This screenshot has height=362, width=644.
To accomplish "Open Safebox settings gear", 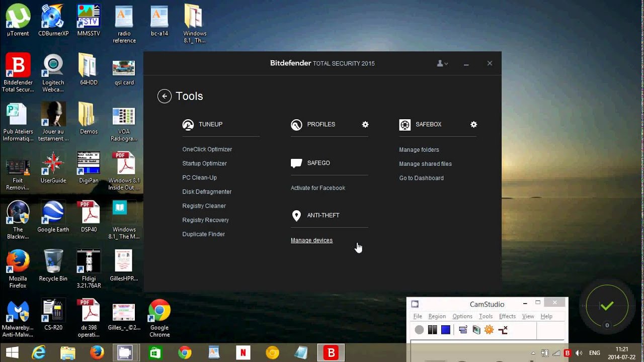I will tap(473, 124).
